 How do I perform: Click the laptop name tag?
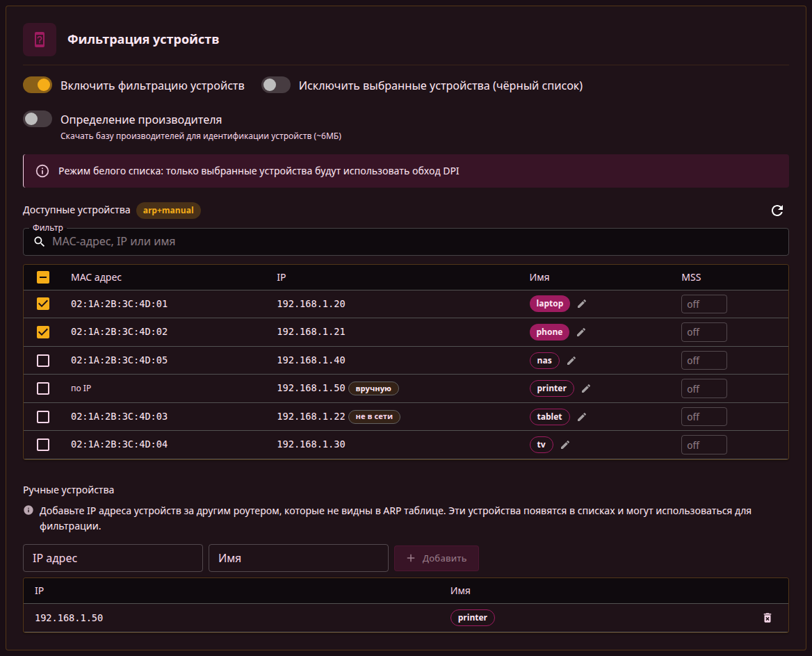(549, 304)
